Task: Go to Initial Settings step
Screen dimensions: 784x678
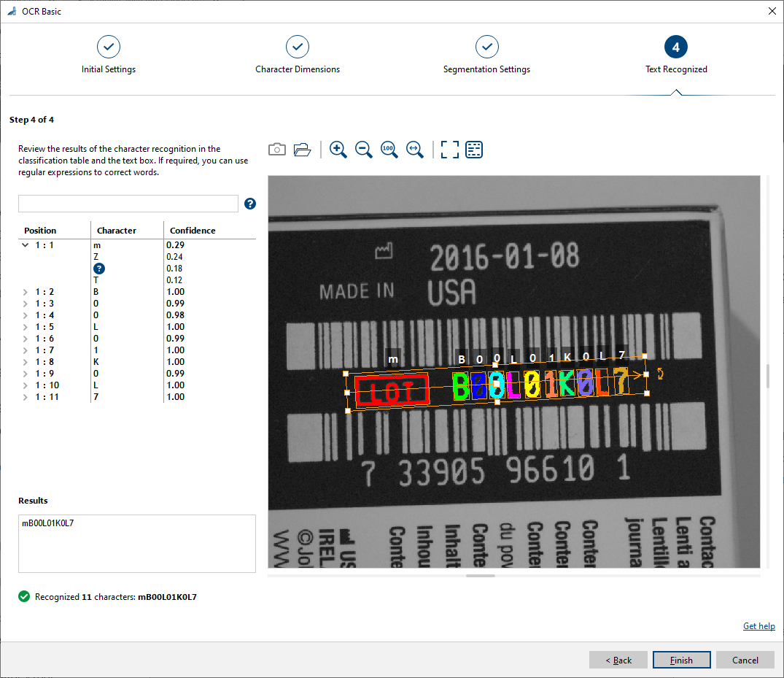Action: (x=109, y=55)
